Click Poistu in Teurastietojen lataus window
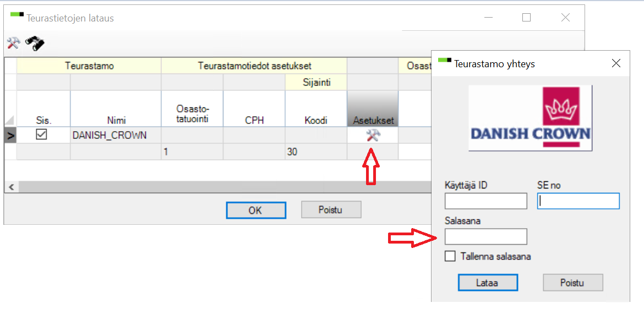The image size is (644, 324). point(331,210)
